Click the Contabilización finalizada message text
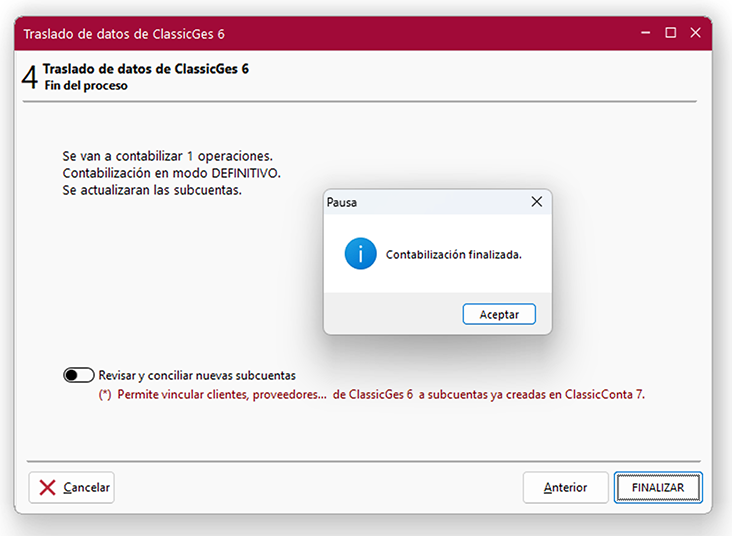Screen dimensions: 732x536 (454, 255)
